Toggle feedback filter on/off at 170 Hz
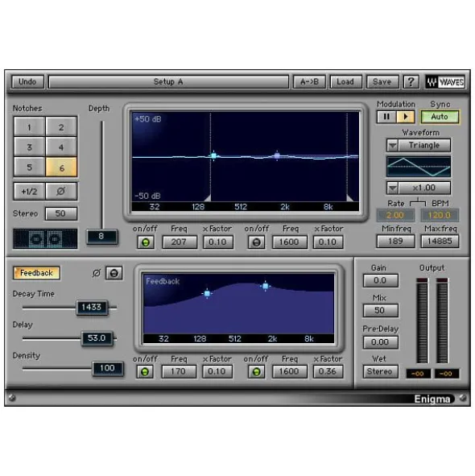The width and height of the screenshot is (475, 476). click(x=145, y=371)
